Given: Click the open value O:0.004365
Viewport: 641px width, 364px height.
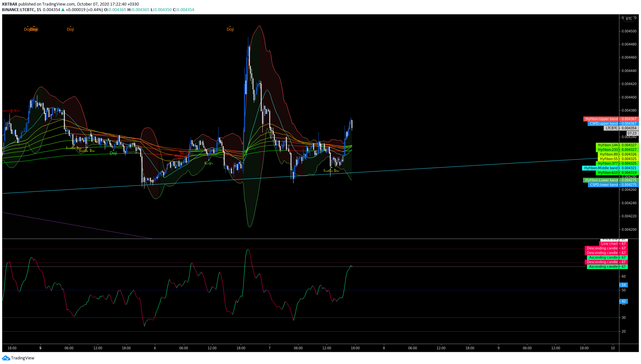Looking at the screenshot, I should (x=115, y=9).
